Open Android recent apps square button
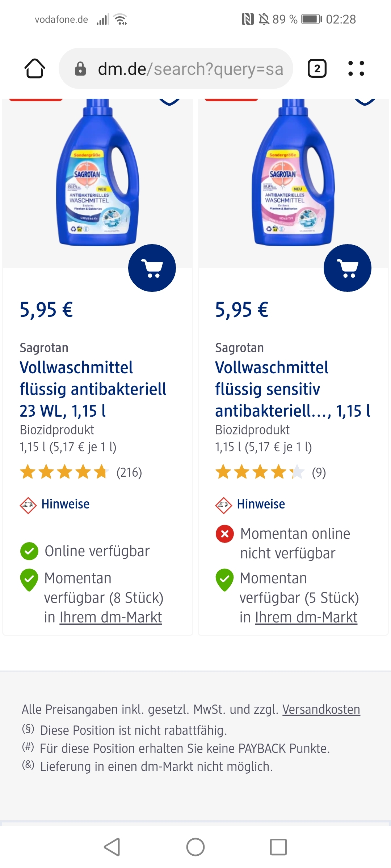The height and width of the screenshot is (868, 391). [278, 847]
